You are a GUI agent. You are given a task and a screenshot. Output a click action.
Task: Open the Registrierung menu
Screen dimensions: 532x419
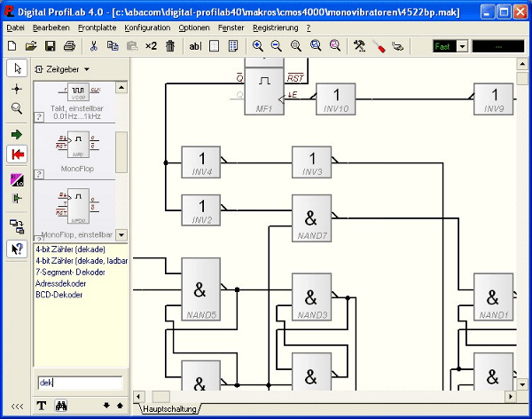tap(276, 28)
